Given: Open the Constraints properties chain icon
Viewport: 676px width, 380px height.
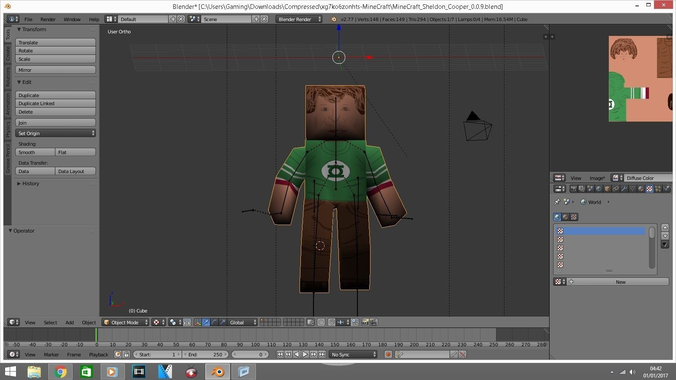Looking at the screenshot, I should click(x=616, y=188).
